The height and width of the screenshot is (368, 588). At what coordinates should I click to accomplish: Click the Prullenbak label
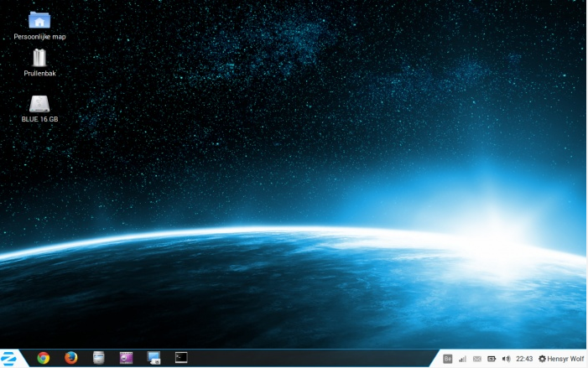[39, 74]
